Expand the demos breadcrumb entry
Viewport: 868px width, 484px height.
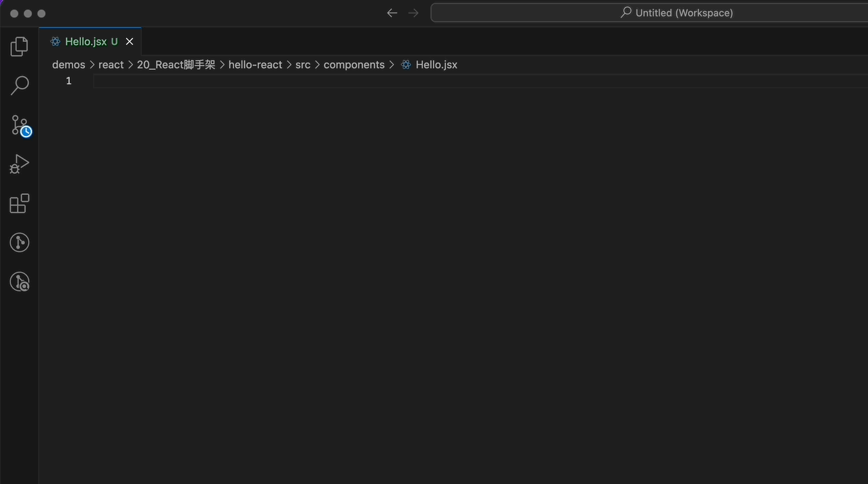68,64
